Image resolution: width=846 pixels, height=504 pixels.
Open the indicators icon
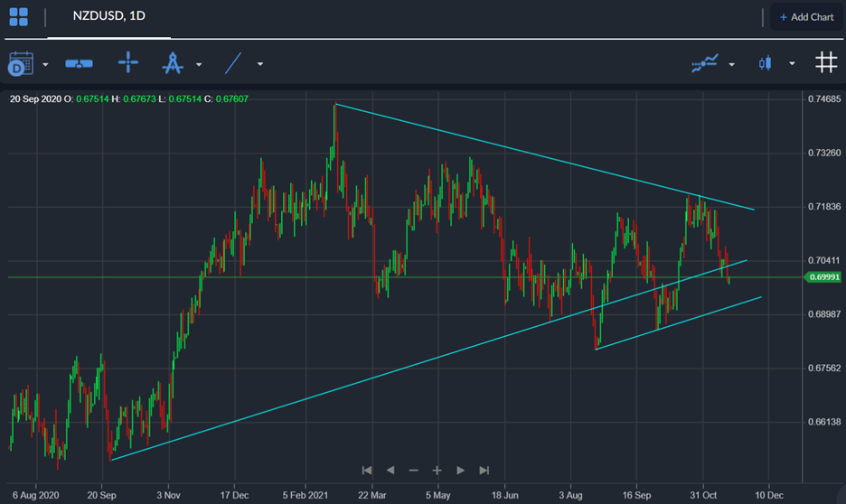[705, 63]
